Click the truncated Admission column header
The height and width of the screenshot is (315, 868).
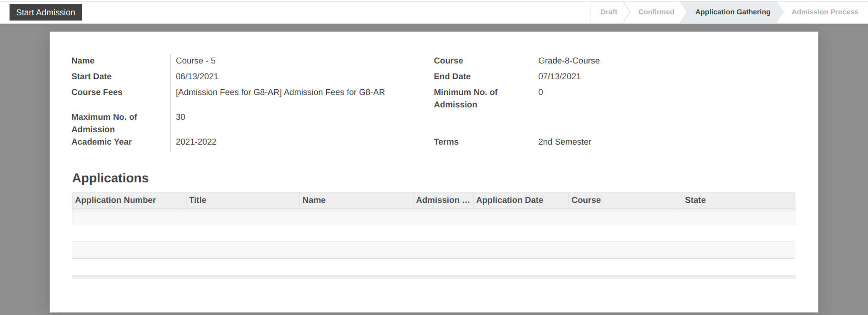[443, 200]
